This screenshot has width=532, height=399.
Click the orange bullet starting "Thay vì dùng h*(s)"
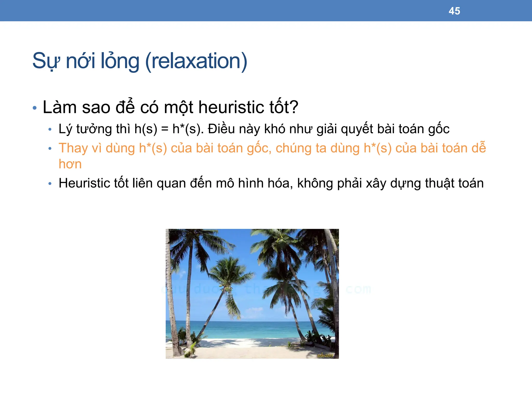pos(272,156)
